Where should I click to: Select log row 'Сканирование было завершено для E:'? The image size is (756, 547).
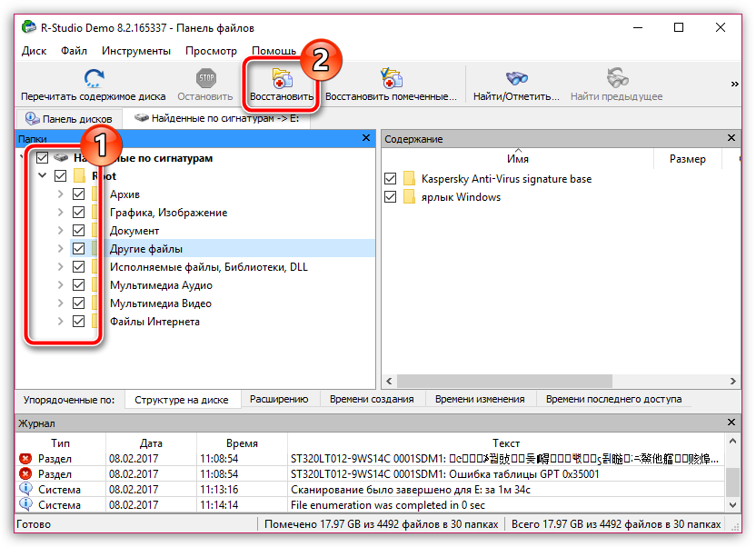coord(371,489)
